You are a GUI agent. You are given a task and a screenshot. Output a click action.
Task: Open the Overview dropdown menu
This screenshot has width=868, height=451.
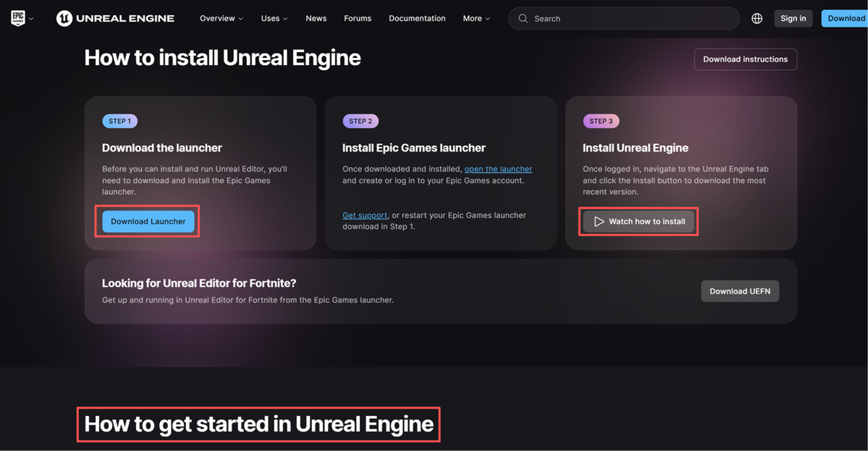[221, 19]
